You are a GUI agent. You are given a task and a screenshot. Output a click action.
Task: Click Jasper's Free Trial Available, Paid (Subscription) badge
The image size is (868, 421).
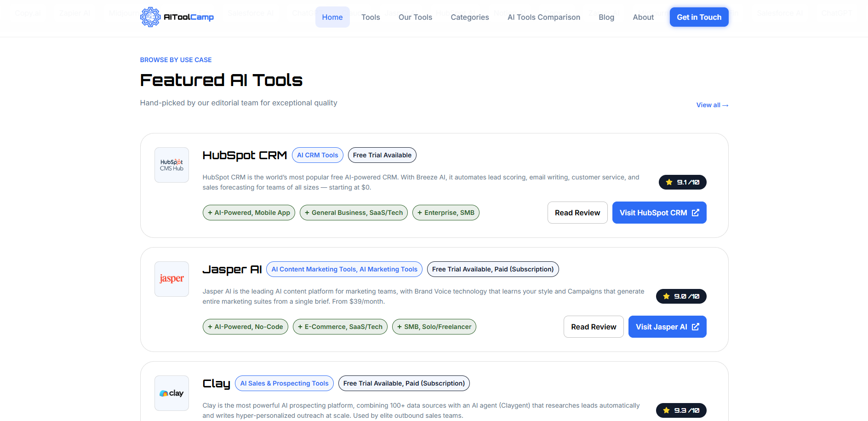493,269
